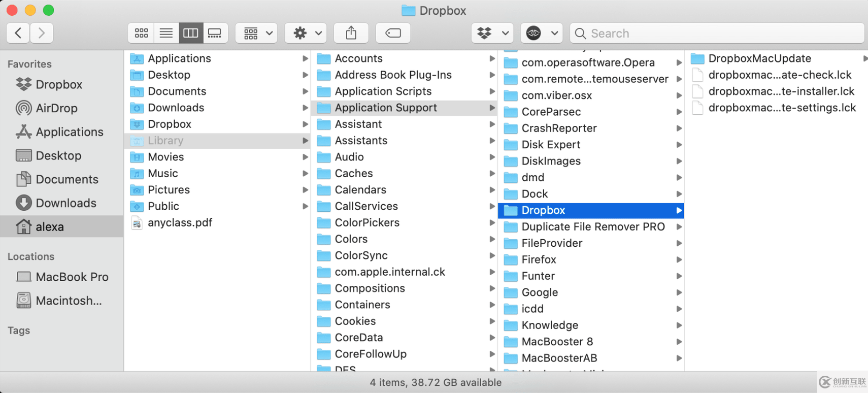
Task: Open the Public folder in first column
Action: coord(217,206)
